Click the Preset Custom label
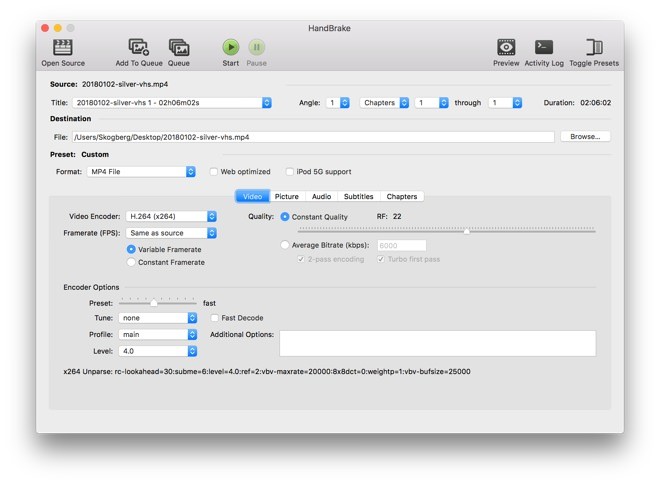The width and height of the screenshot is (660, 485). pyautogui.click(x=79, y=155)
